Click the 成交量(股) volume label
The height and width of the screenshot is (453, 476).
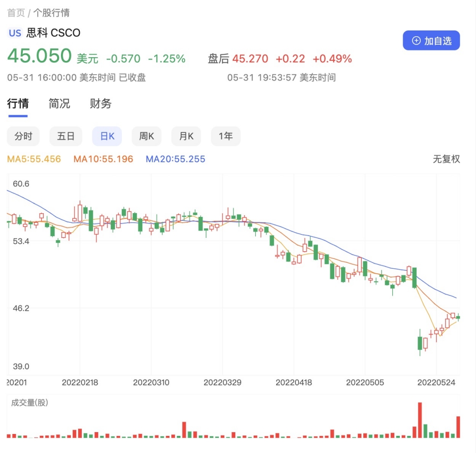tap(30, 403)
